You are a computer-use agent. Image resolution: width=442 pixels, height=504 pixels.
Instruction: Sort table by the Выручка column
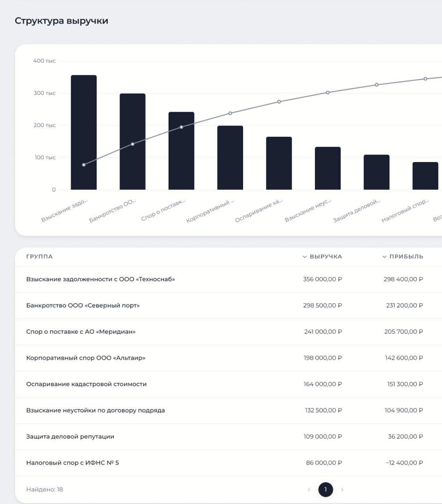322,257
